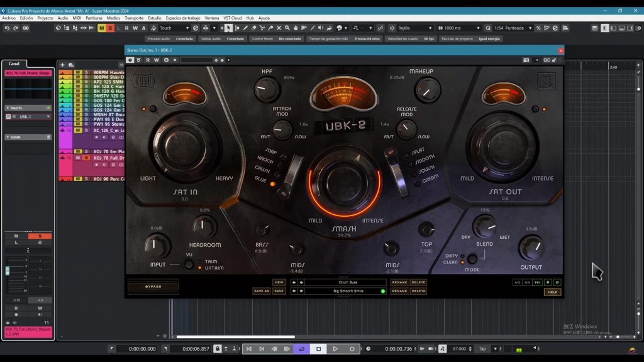Click the plugin snapshot camera icon

(526, 60)
